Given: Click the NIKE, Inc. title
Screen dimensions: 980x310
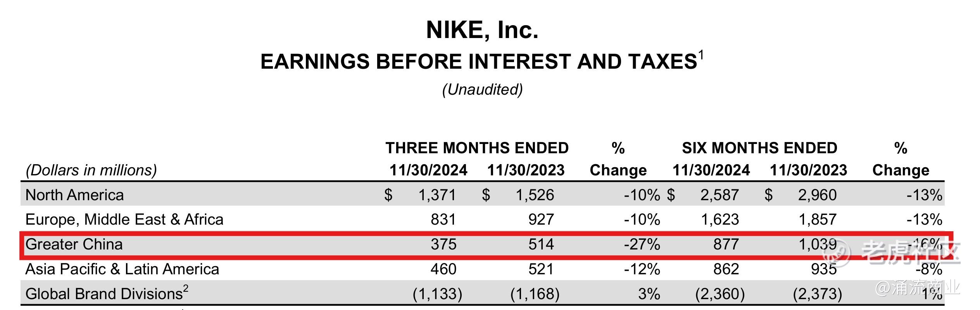Looking at the screenshot, I should 482,30.
